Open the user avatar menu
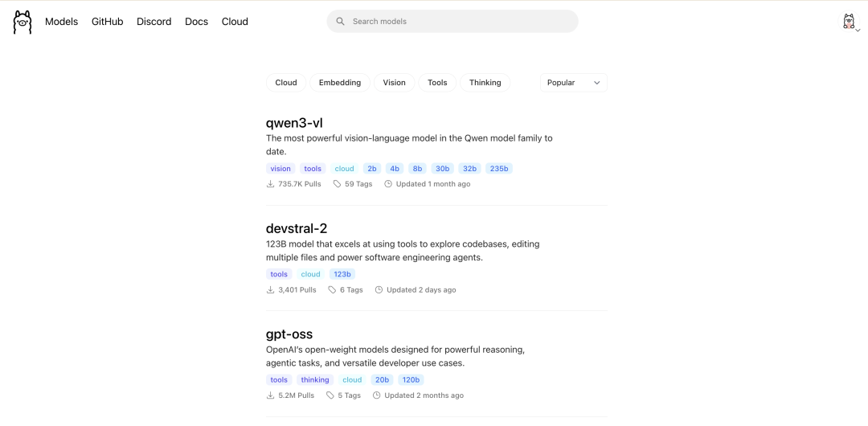 [x=850, y=22]
